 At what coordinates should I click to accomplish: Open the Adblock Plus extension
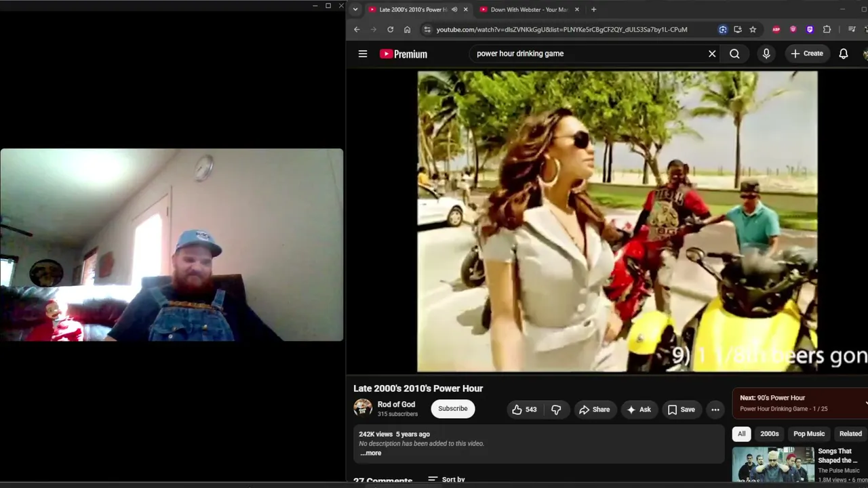coord(776,29)
